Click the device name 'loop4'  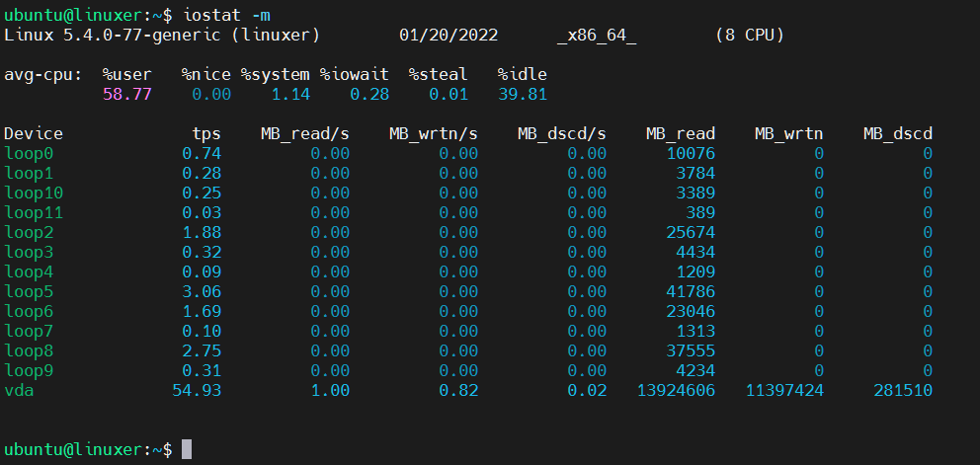click(x=29, y=272)
